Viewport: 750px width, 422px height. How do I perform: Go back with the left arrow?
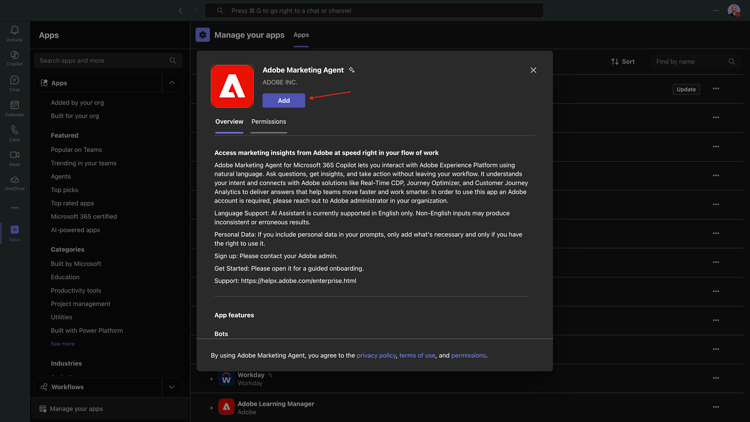click(180, 11)
